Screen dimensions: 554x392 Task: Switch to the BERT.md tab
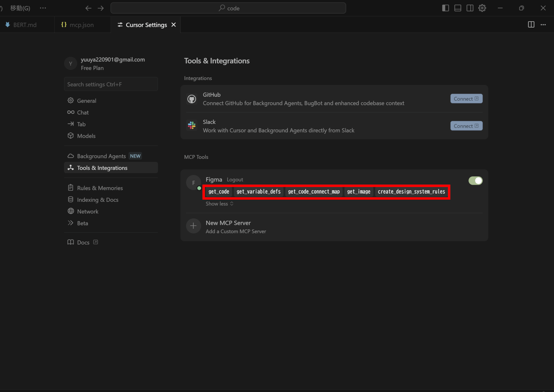pos(25,25)
